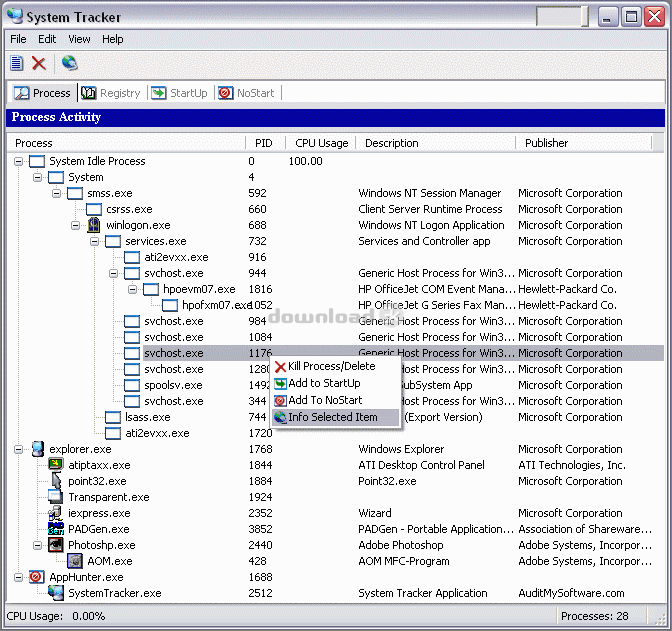Collapse the explorer.exe tree node

point(18,449)
